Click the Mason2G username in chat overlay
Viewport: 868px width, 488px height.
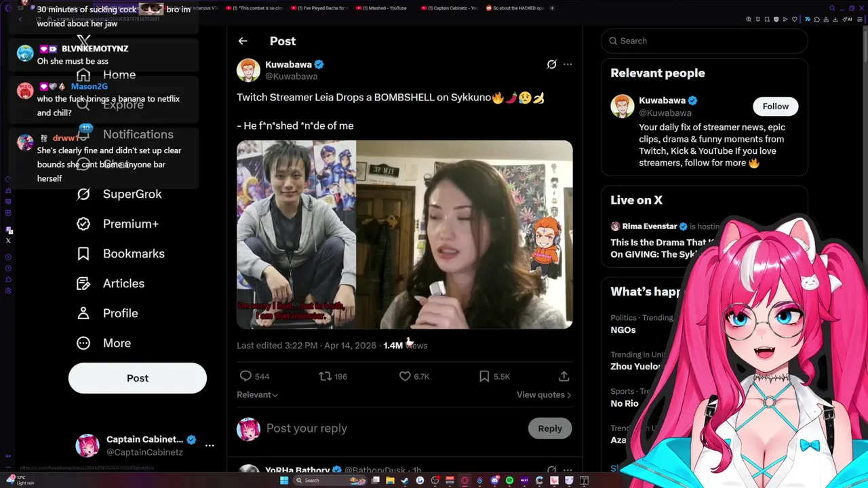89,86
